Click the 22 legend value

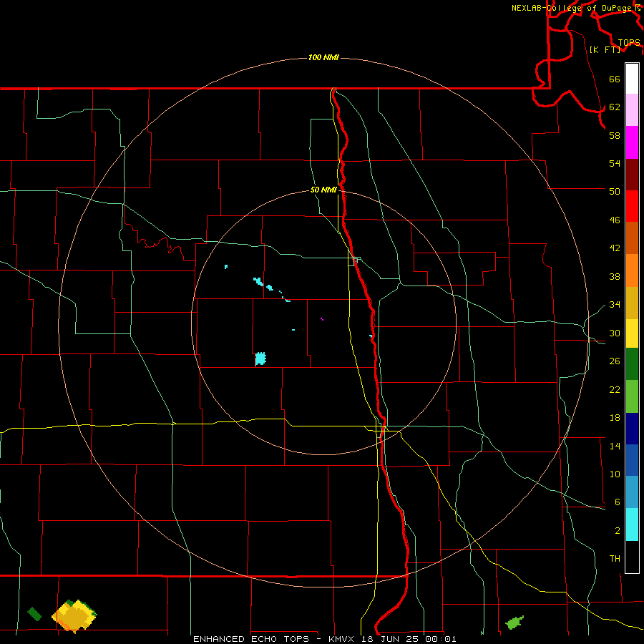click(615, 389)
